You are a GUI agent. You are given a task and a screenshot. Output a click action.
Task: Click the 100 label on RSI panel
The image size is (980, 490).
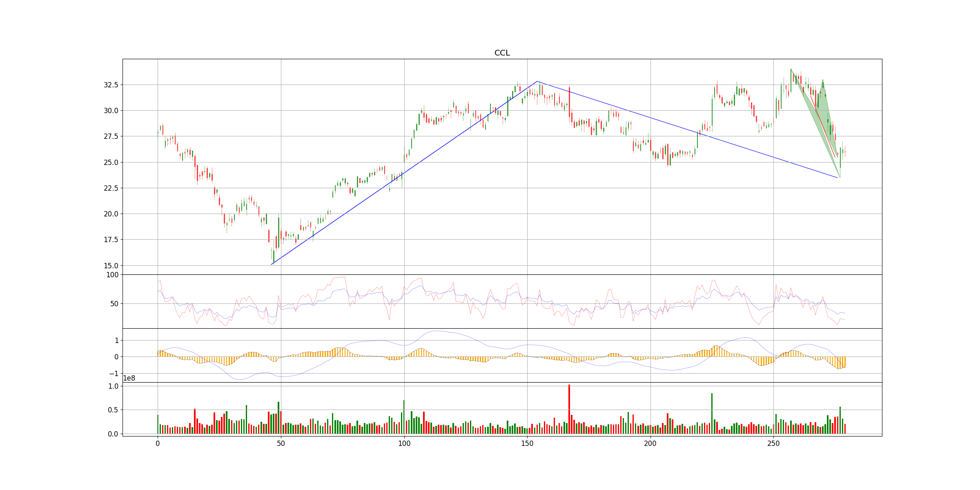tap(112, 275)
